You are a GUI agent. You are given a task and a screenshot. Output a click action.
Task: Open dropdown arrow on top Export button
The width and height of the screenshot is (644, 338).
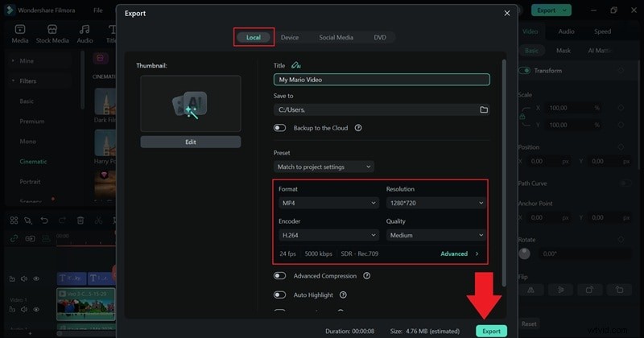click(565, 10)
